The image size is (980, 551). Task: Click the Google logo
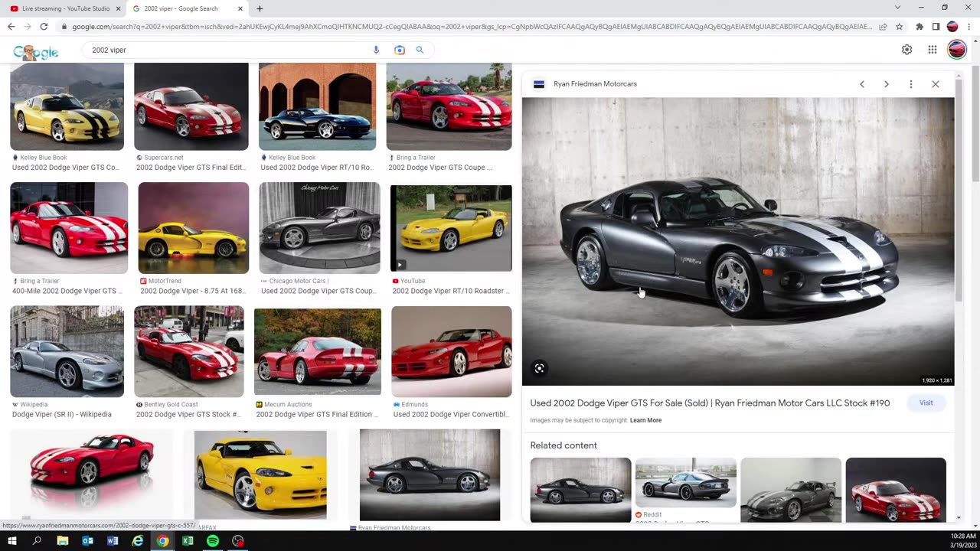click(36, 51)
